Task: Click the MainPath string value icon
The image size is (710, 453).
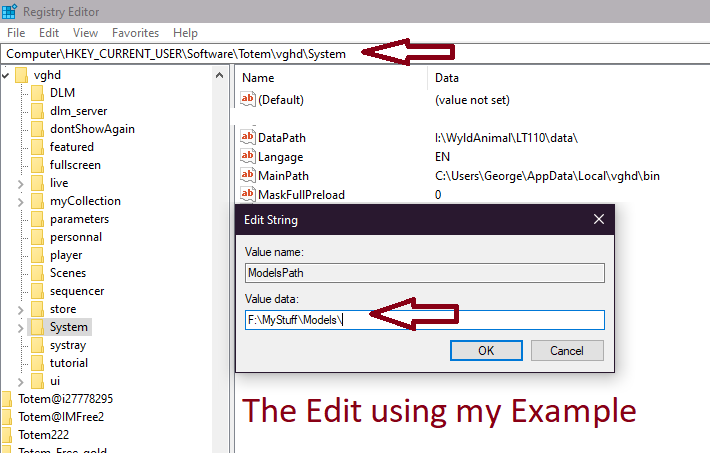Action: pos(249,175)
